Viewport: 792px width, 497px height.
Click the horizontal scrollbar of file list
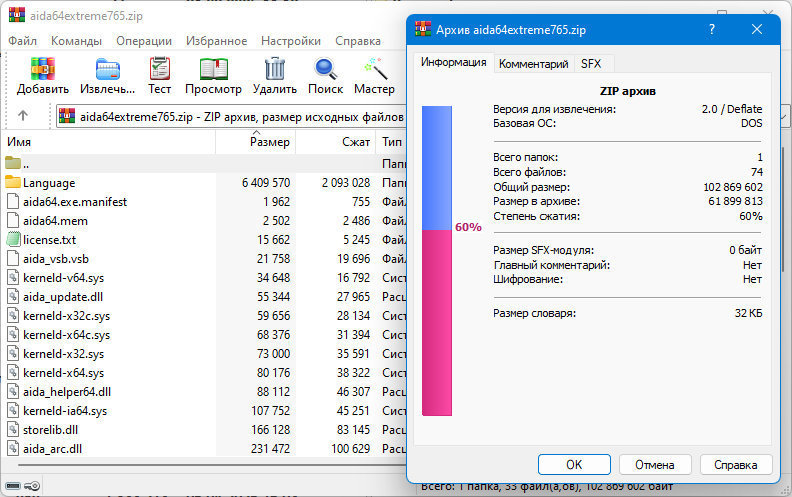212,465
